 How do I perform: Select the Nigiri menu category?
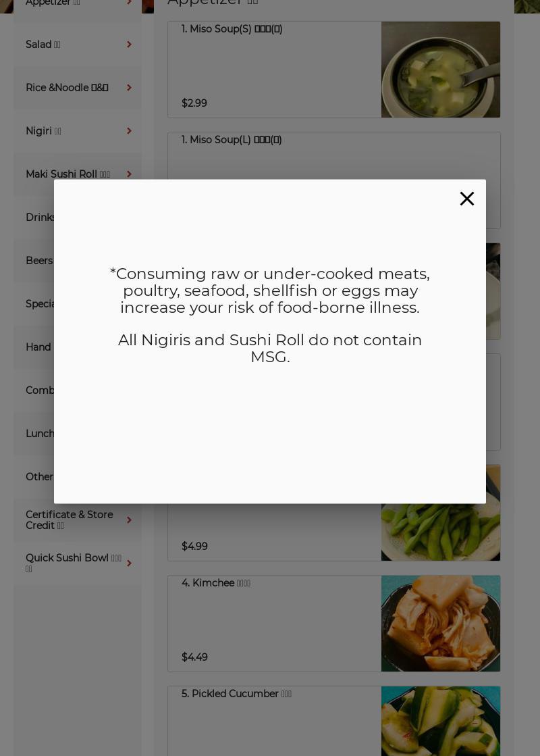pos(78,131)
